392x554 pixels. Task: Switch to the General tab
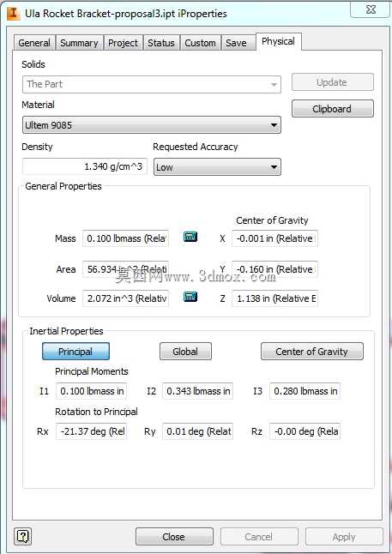[34, 43]
